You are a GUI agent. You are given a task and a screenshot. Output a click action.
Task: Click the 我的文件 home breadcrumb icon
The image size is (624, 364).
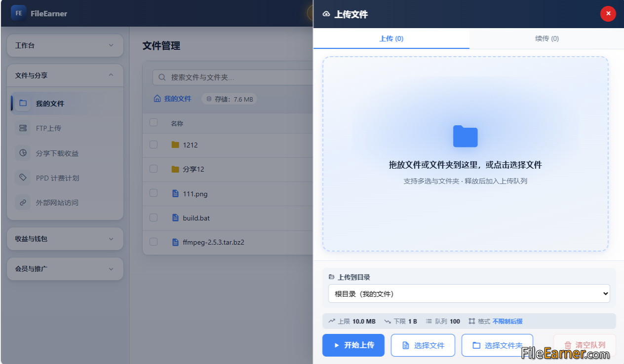pos(157,99)
